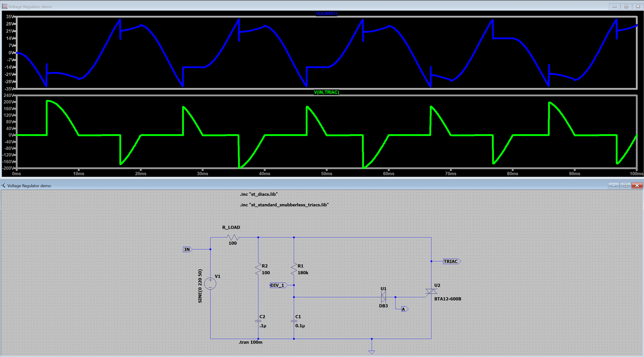
Task: Click the 240V axis label on lower pane
Action: pos(9,95)
